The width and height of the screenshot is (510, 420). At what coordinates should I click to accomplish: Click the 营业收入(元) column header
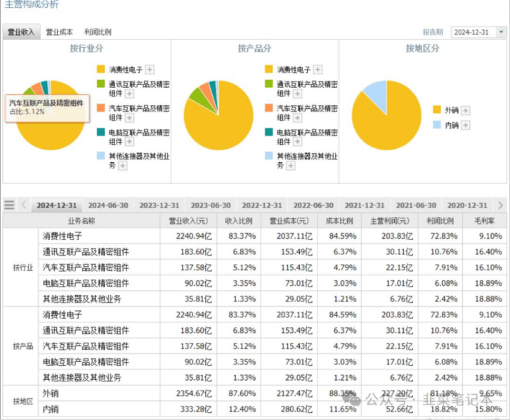188,221
